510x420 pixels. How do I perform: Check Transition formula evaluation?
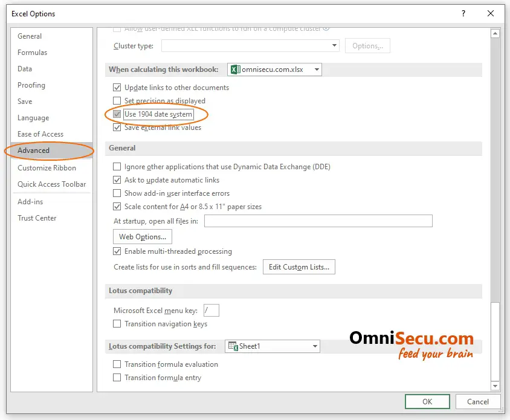point(117,364)
